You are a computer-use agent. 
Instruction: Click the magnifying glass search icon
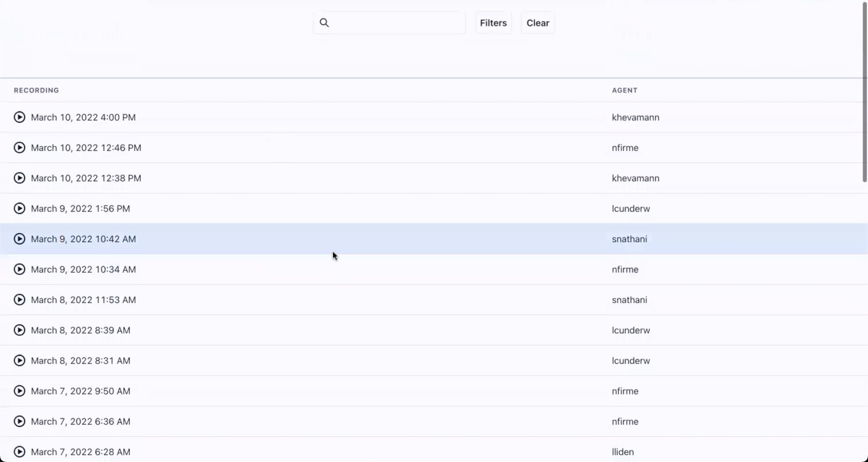[324, 23]
